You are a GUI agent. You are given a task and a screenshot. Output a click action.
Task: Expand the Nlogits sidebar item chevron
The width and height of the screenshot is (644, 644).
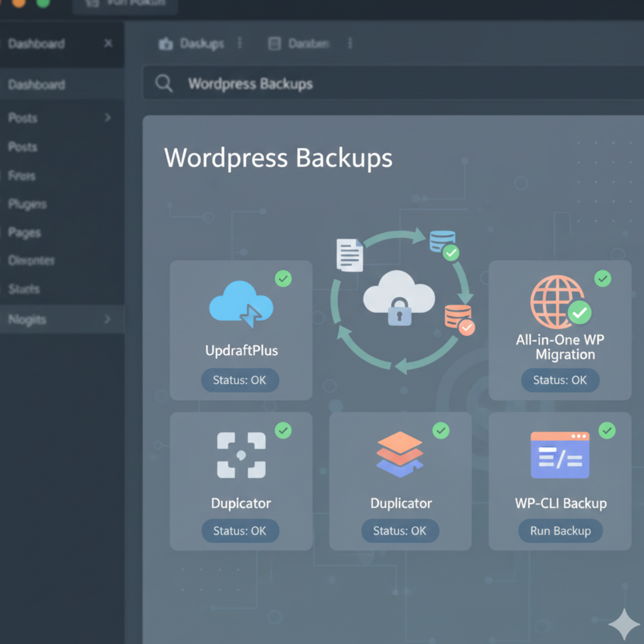(x=107, y=319)
